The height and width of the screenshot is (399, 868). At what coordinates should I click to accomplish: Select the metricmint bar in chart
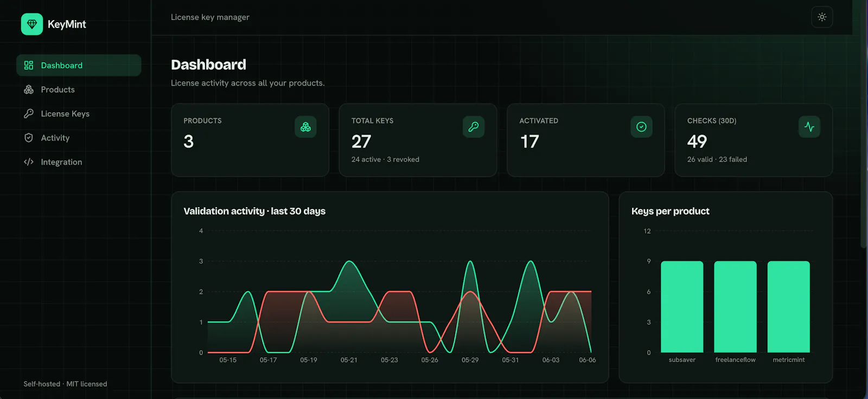click(x=789, y=307)
